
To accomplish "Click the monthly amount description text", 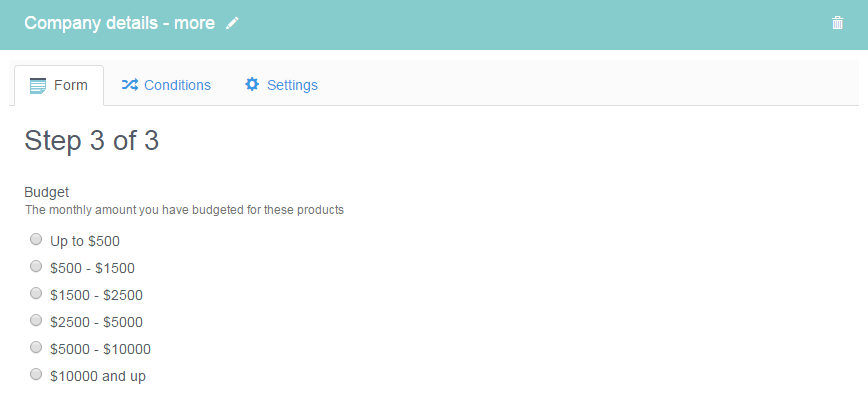I will (x=184, y=210).
